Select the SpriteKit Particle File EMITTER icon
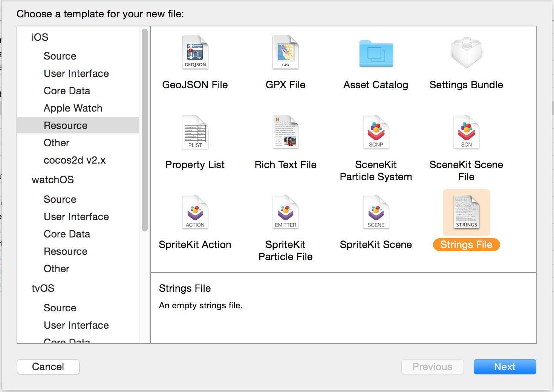The width and height of the screenshot is (554, 392). coord(286,212)
